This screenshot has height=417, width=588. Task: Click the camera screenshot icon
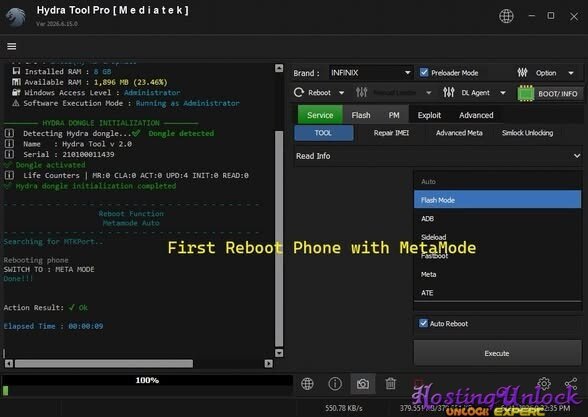point(363,384)
